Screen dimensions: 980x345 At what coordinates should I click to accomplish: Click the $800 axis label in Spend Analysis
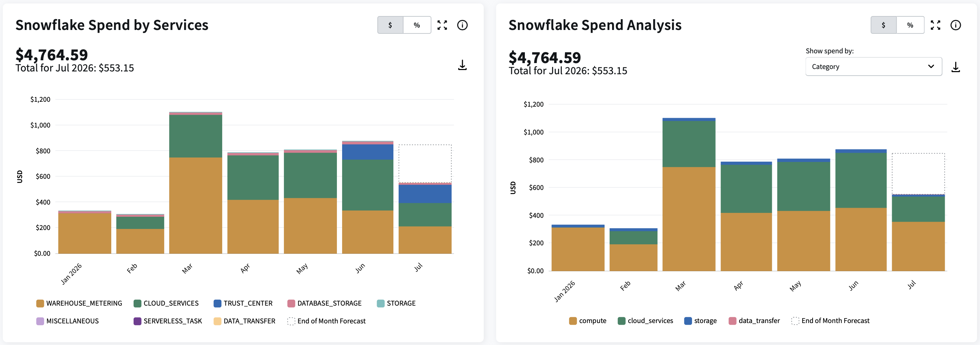536,160
